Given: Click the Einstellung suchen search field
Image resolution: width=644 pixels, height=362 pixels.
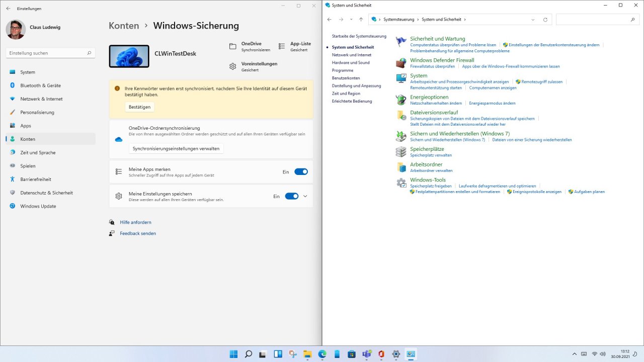Looking at the screenshot, I should pos(50,53).
